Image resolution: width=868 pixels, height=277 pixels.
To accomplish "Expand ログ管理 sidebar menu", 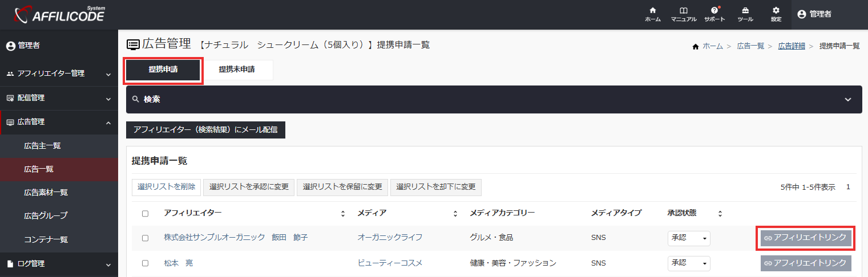I will pyautogui.click(x=59, y=264).
